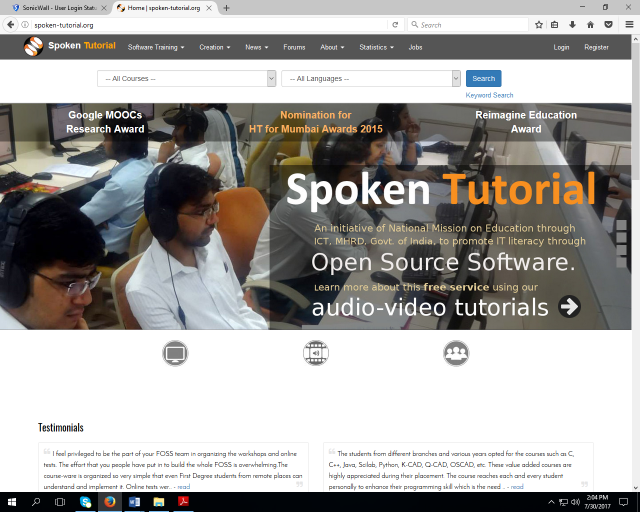640x512 pixels.
Task: Switch to the SonicWall User Login tab
Action: [x=55, y=7]
